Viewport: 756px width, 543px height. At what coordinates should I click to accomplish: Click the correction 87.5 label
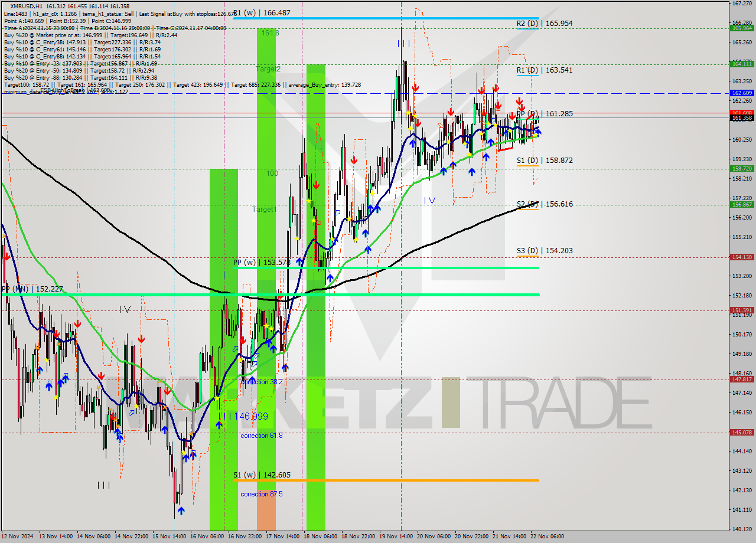point(262,494)
